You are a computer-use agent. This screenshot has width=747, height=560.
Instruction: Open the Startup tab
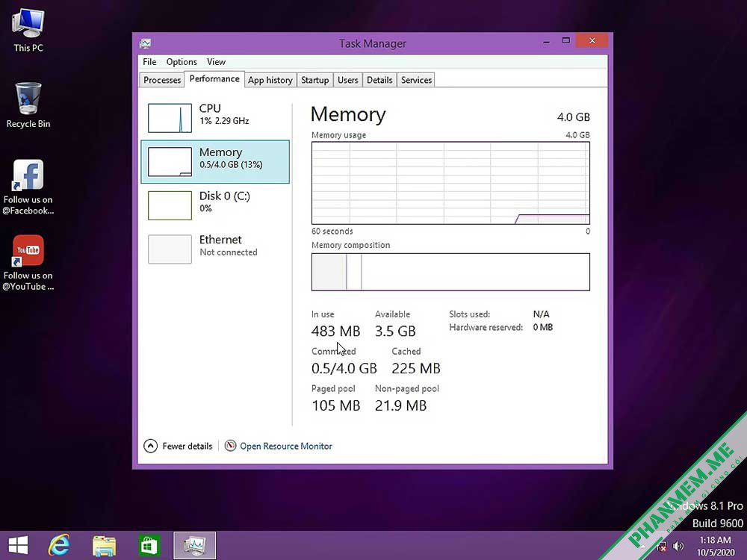tap(315, 80)
